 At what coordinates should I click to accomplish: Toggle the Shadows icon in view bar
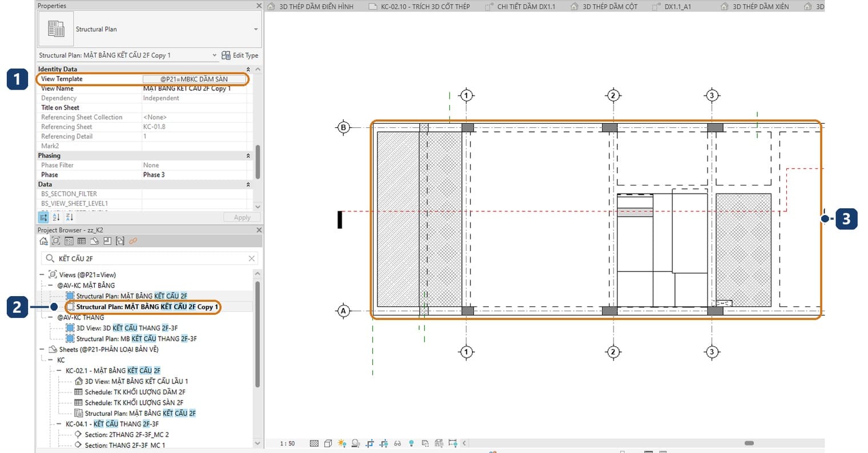click(x=356, y=443)
